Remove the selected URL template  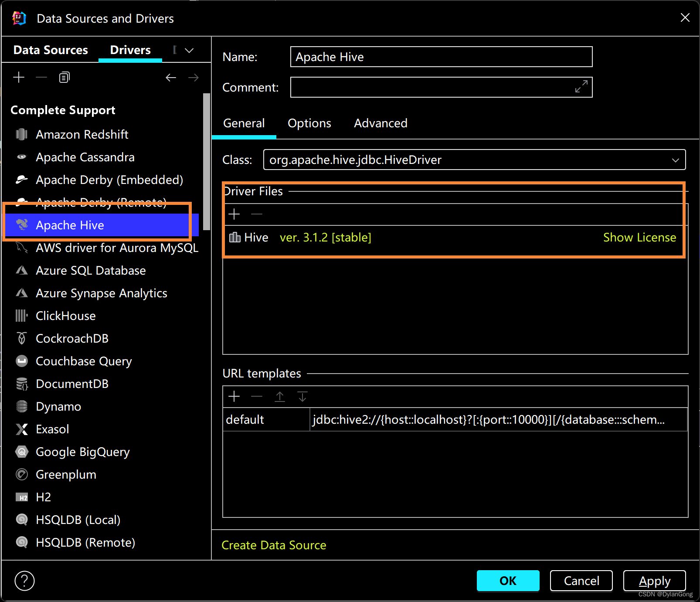(x=257, y=396)
